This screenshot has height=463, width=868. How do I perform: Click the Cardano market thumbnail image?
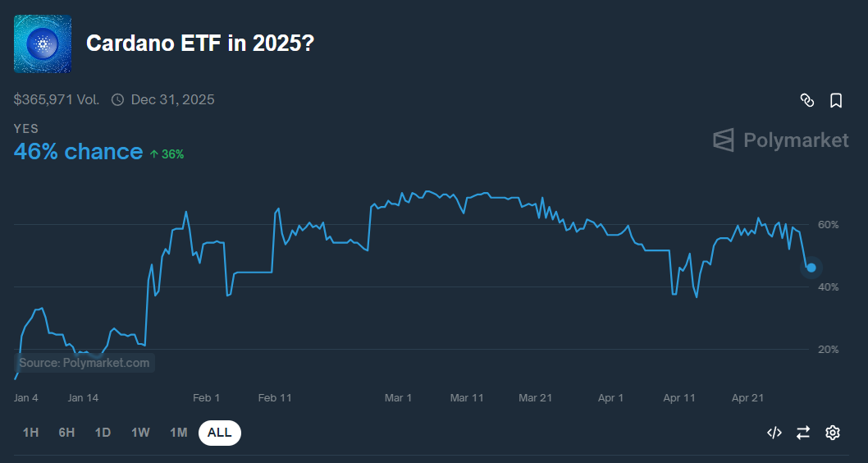[43, 44]
